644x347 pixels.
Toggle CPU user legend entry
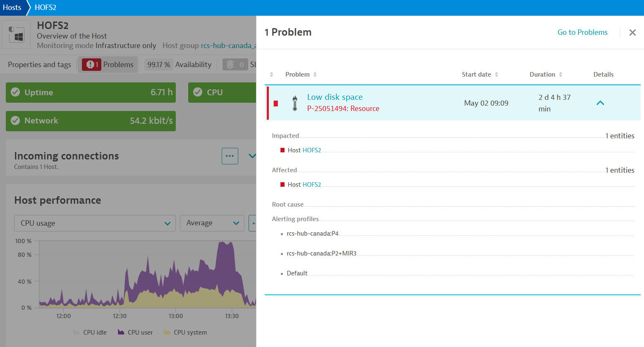click(x=135, y=333)
